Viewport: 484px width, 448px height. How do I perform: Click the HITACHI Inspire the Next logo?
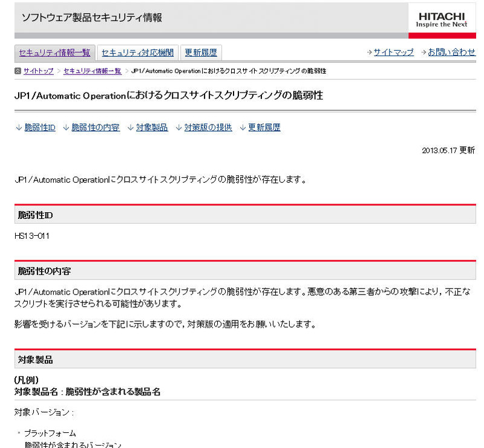442,19
